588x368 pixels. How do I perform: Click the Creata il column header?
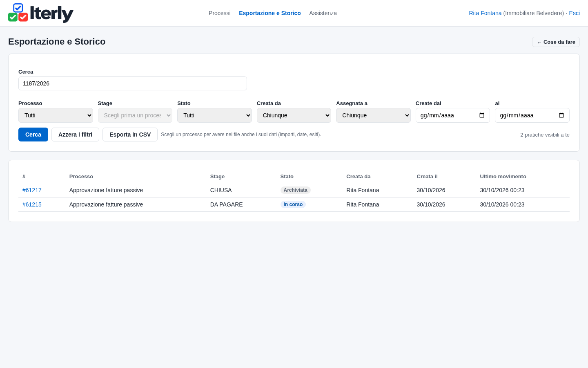pos(427,177)
